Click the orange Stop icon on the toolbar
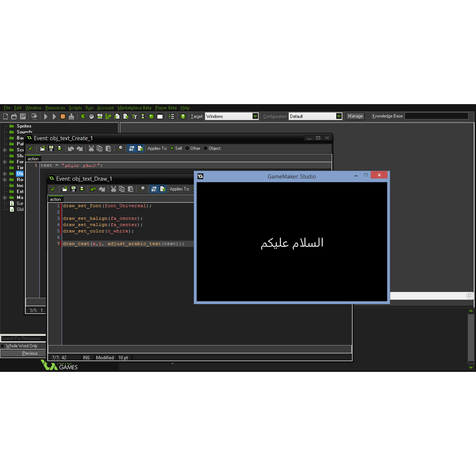This screenshot has width=476, height=476. (x=62, y=116)
